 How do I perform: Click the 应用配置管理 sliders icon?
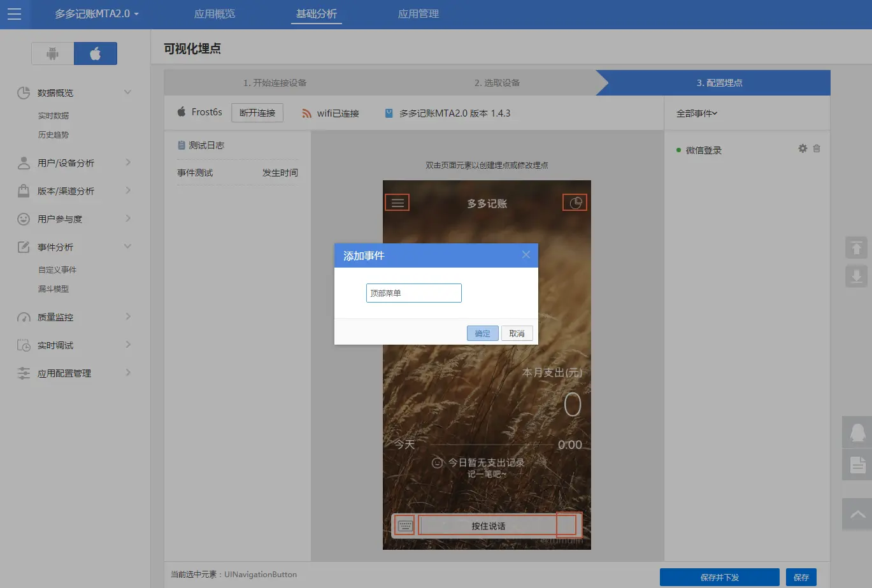point(24,373)
